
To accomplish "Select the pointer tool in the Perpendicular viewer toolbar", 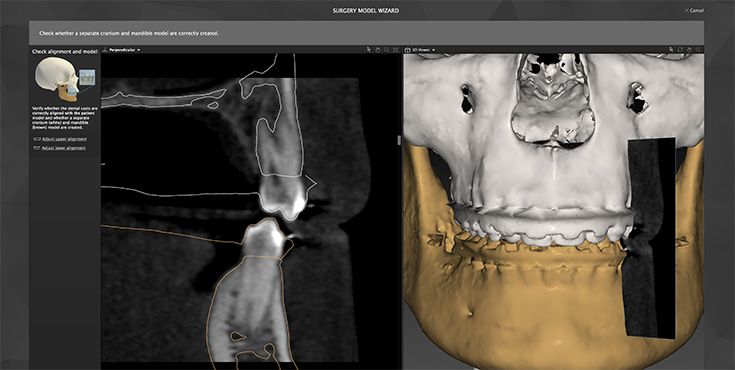I will point(368,49).
